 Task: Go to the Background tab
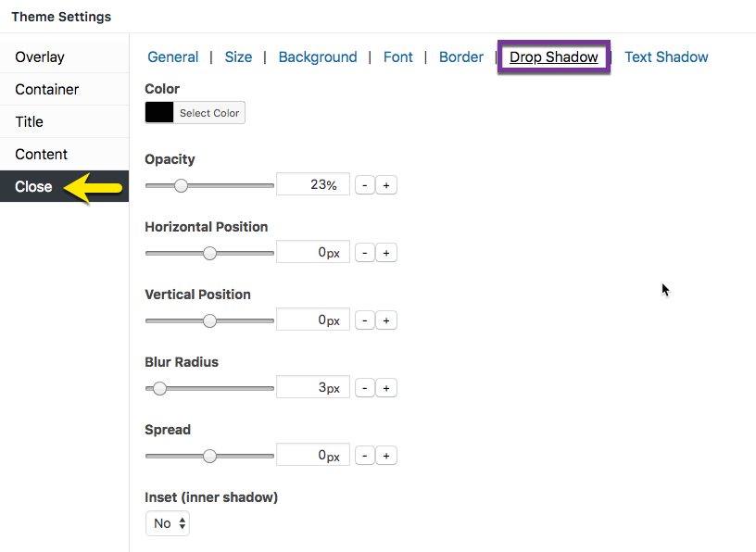tap(318, 56)
